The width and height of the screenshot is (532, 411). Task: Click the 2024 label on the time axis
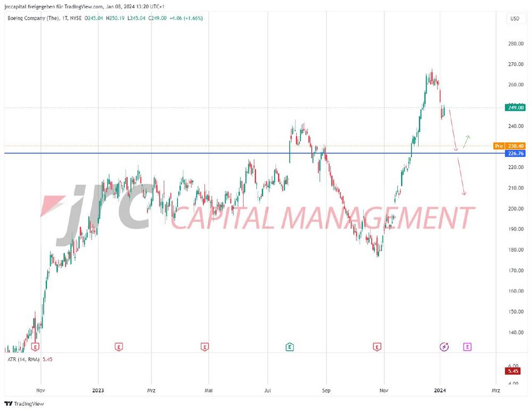tap(440, 390)
